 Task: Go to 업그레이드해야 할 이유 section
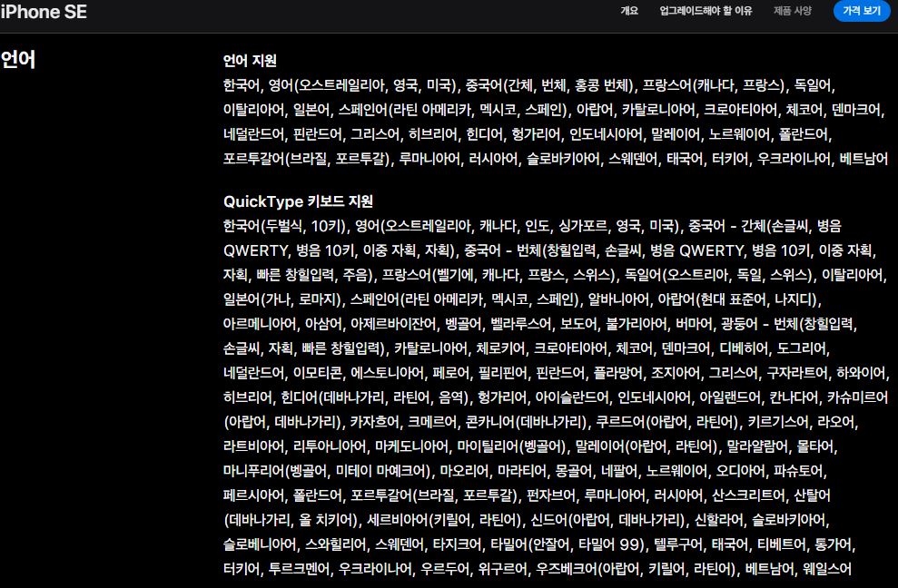pos(706,11)
